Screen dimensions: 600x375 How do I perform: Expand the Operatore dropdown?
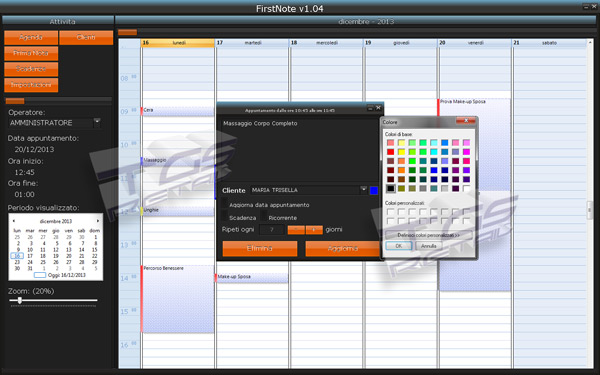point(97,122)
